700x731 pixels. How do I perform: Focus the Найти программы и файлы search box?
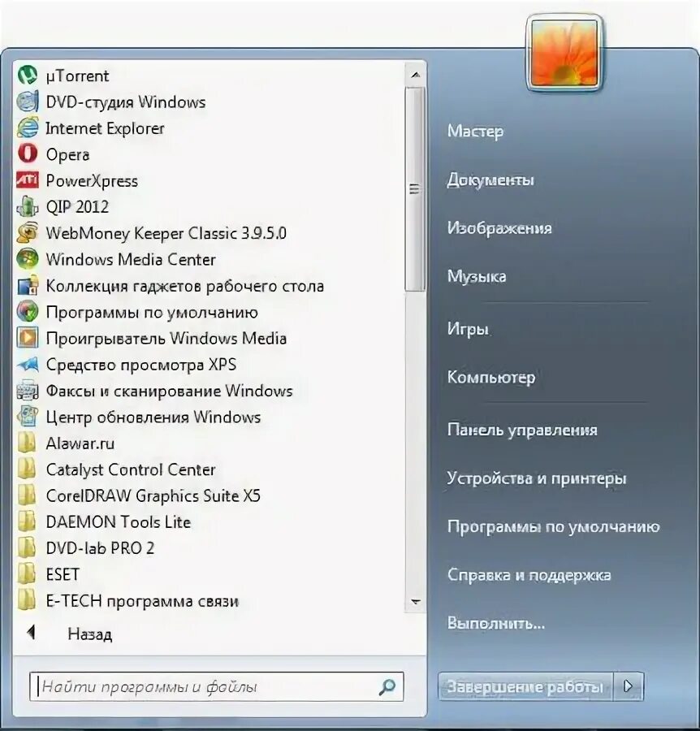click(x=216, y=686)
